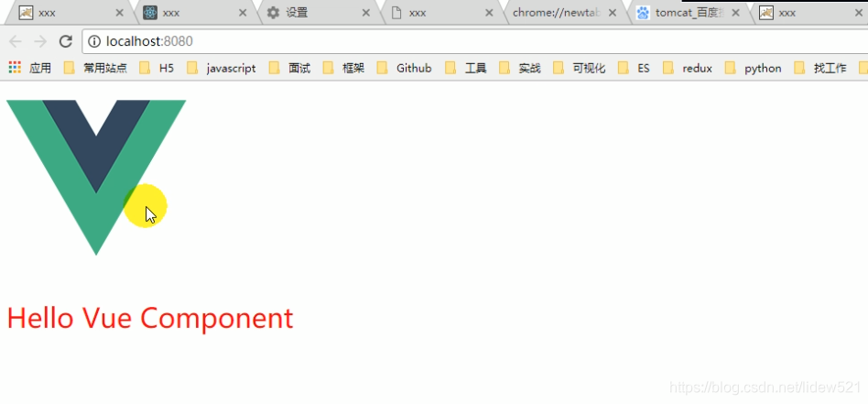
Task: Open the H5 bookmark folder
Action: tap(157, 68)
